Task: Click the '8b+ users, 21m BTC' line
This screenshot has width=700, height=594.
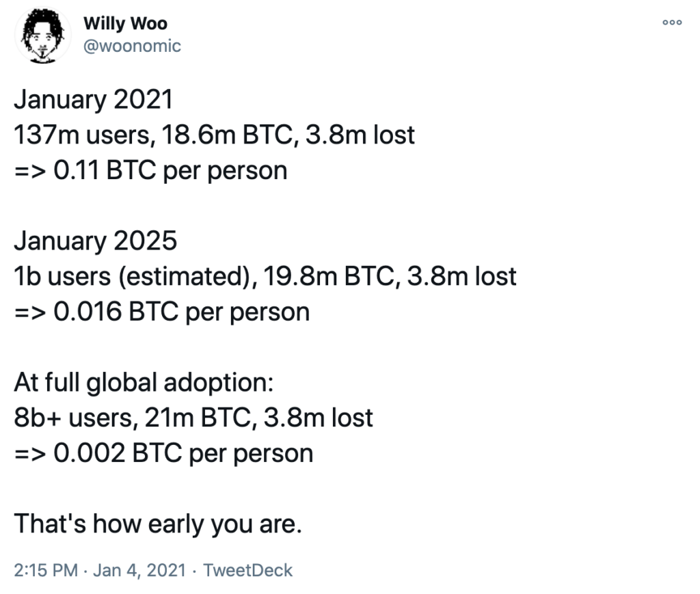Action: tap(193, 418)
